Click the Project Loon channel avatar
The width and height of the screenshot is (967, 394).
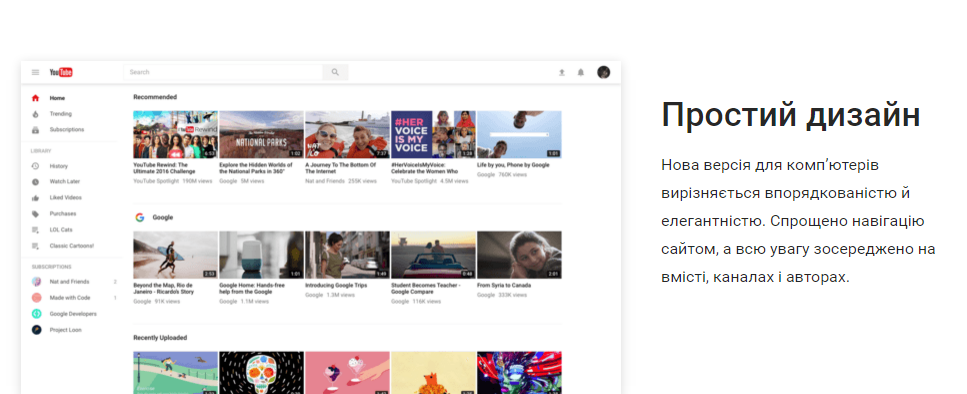tap(36, 330)
